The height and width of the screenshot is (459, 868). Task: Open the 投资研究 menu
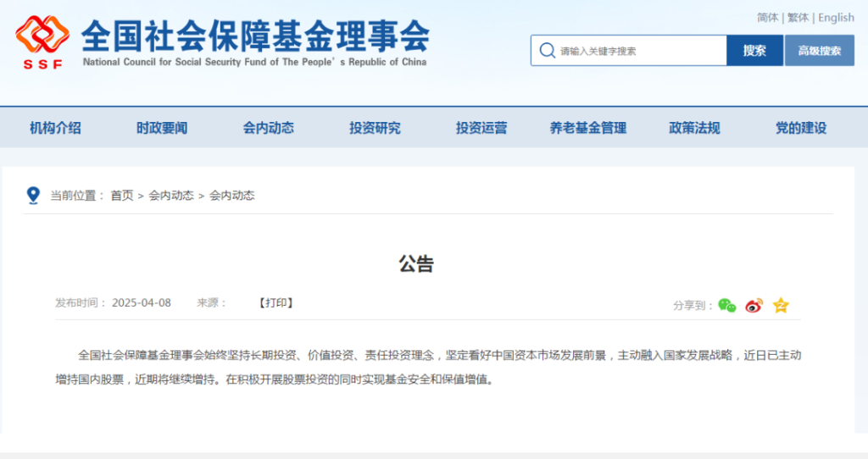(x=375, y=128)
